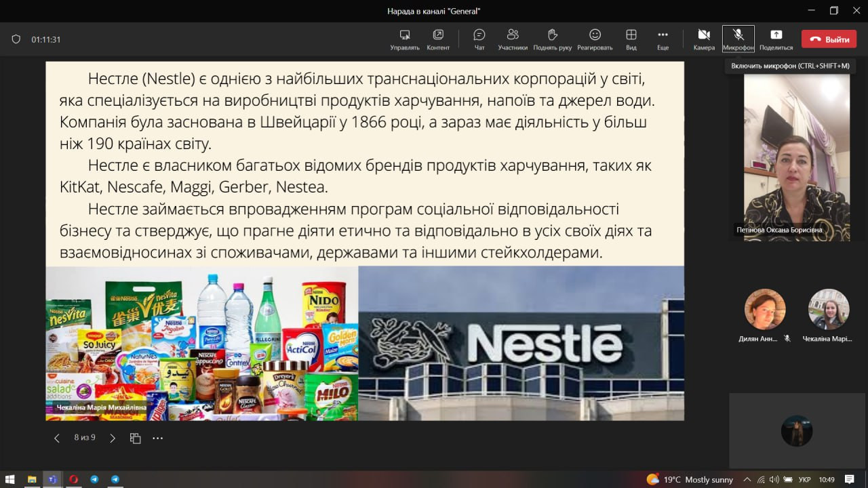
Task: Select Дилян Анн... participant avatar
Action: 765,309
